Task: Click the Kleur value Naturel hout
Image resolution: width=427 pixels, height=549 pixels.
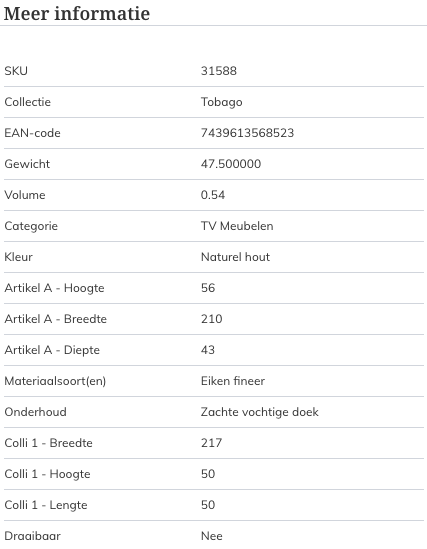Action: 235,257
